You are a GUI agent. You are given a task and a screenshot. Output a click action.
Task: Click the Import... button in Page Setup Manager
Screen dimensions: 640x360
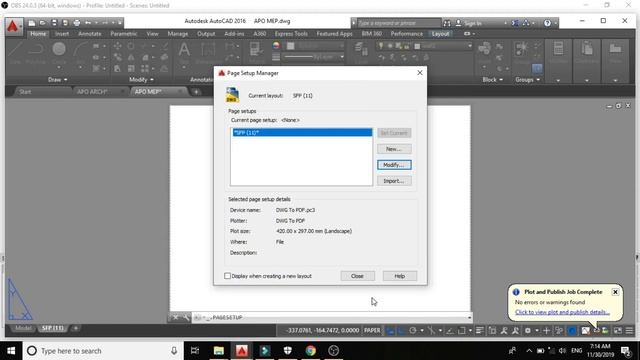tap(394, 181)
